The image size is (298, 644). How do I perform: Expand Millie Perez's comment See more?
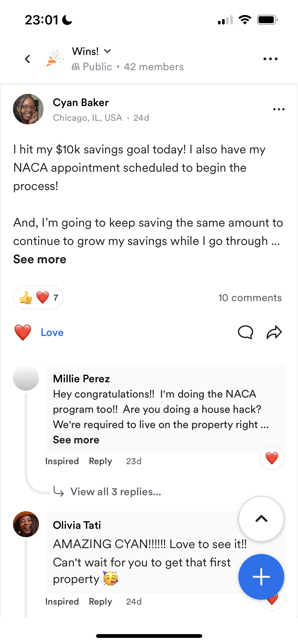76,440
